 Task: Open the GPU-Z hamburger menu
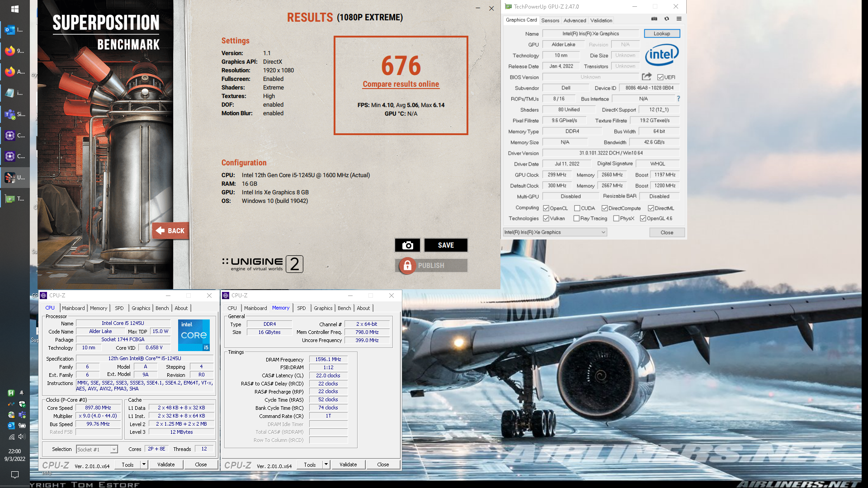click(x=679, y=19)
